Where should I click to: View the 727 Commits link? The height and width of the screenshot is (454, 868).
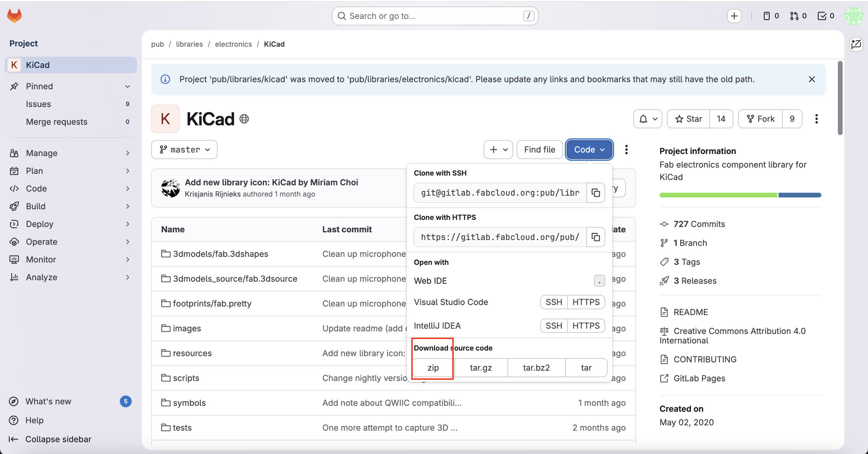[x=699, y=224]
